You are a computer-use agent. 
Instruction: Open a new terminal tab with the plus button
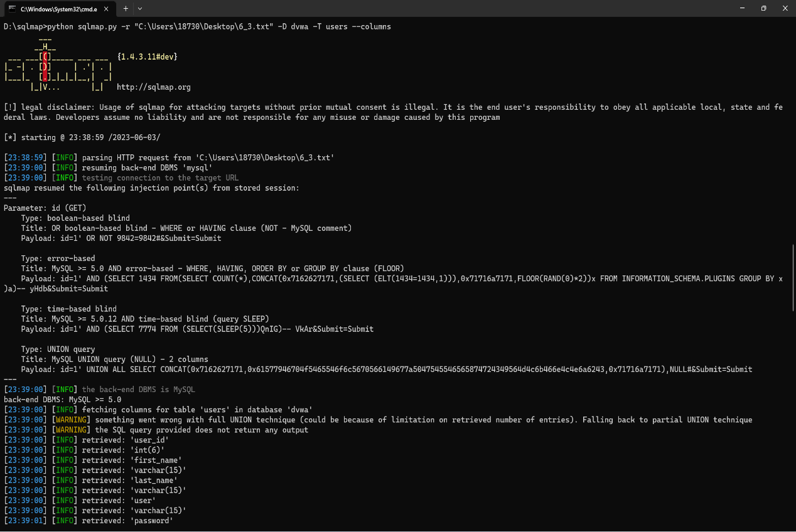pos(126,9)
